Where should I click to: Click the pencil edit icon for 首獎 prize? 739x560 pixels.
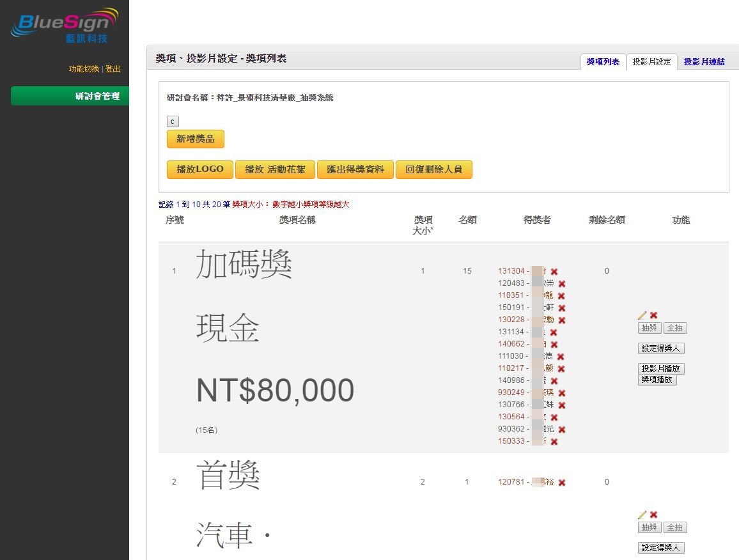pyautogui.click(x=642, y=515)
